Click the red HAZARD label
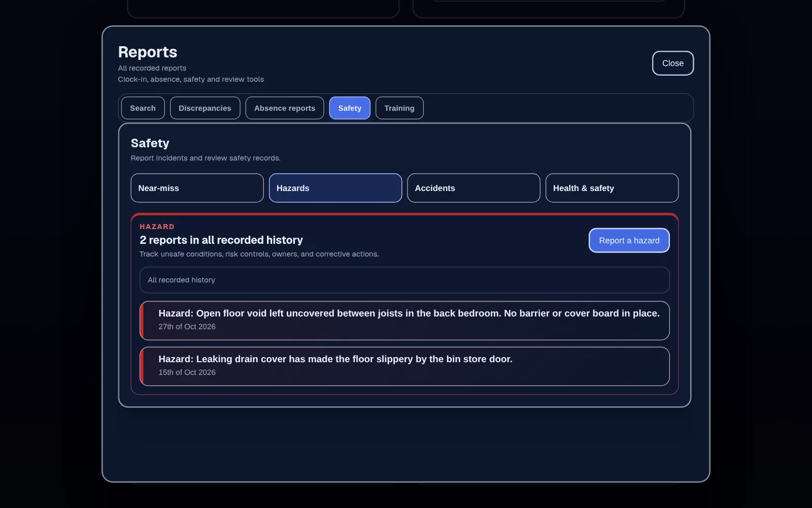This screenshot has width=812, height=508. (157, 227)
